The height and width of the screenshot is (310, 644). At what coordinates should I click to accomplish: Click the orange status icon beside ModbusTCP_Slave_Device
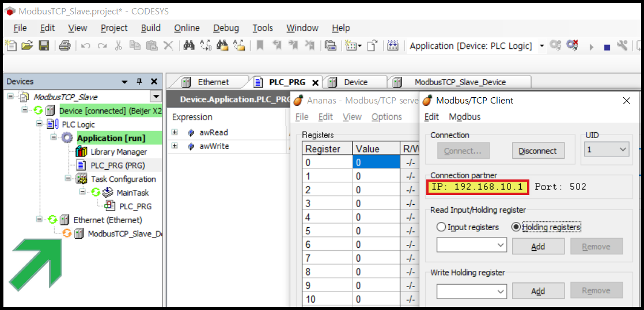click(x=67, y=234)
